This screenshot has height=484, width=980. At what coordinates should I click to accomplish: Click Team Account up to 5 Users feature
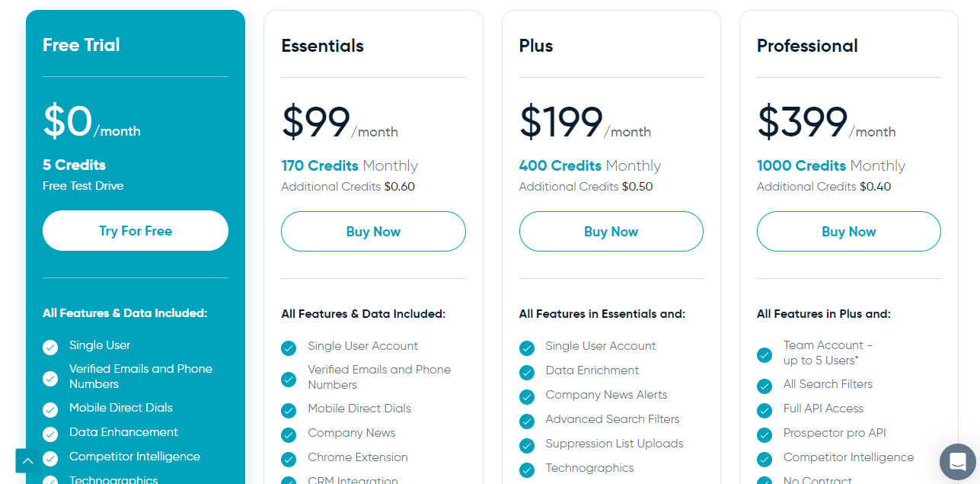[827, 353]
